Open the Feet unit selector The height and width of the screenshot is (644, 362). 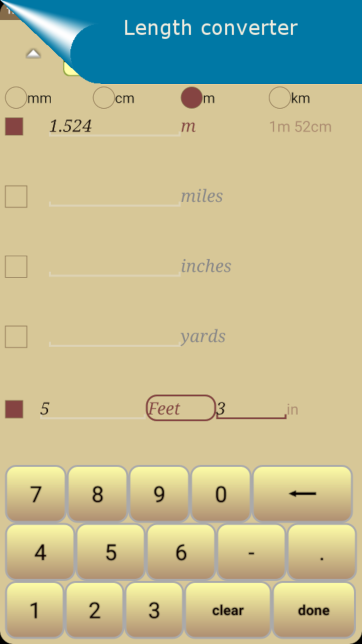(180, 408)
